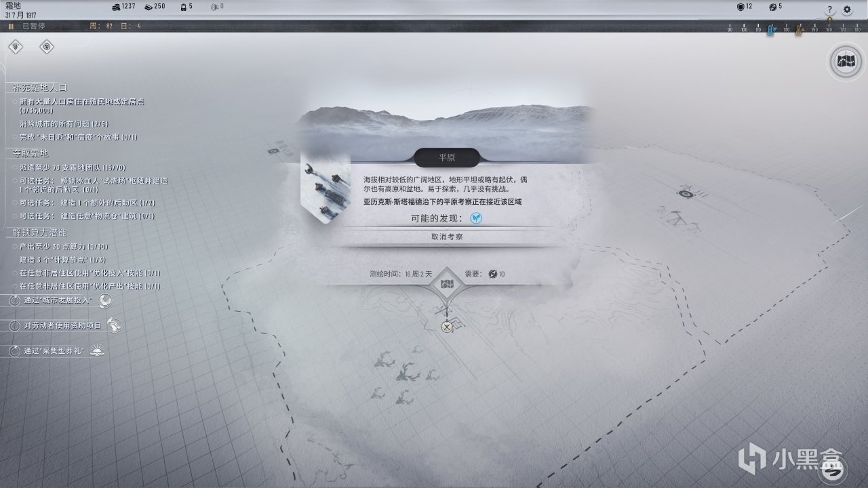Click objective 派遣至少 70 支霜地团队

(73, 167)
